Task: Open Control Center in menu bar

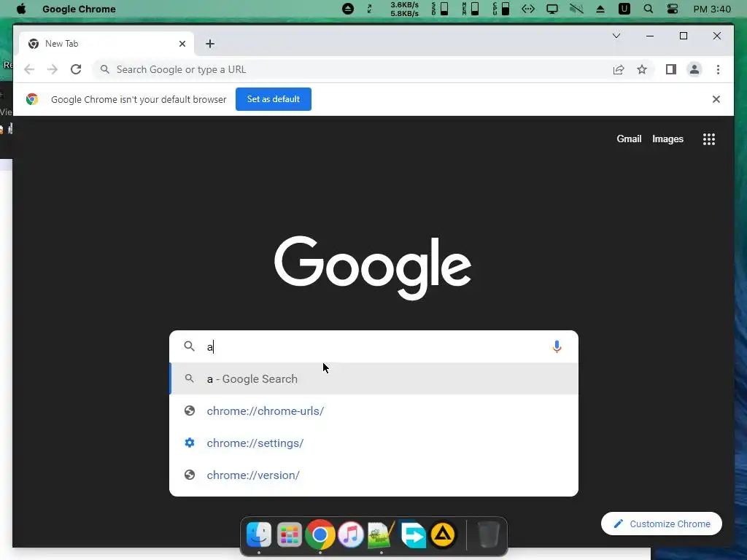Action: coord(672,9)
